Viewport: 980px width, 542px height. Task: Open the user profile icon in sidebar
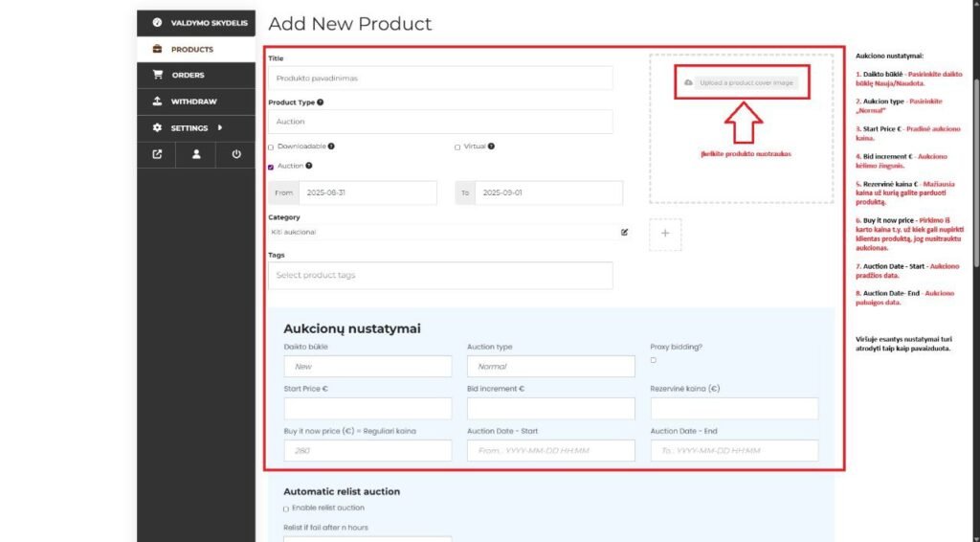(196, 154)
